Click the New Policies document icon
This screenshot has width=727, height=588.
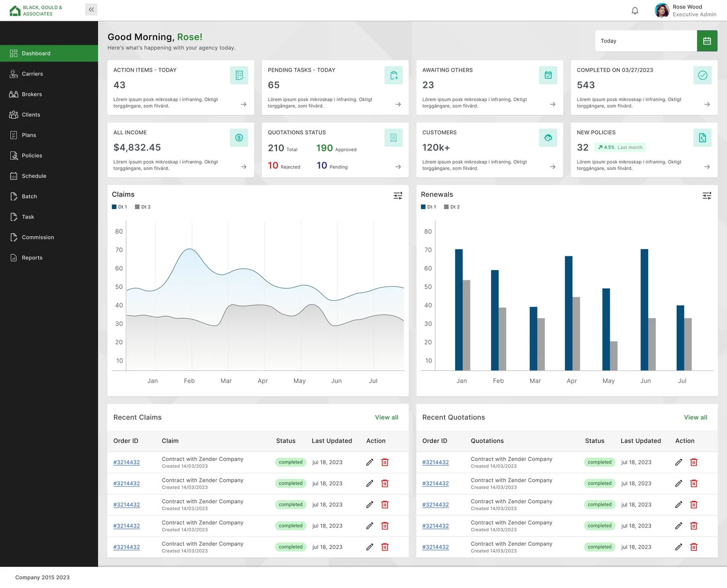coord(703,138)
